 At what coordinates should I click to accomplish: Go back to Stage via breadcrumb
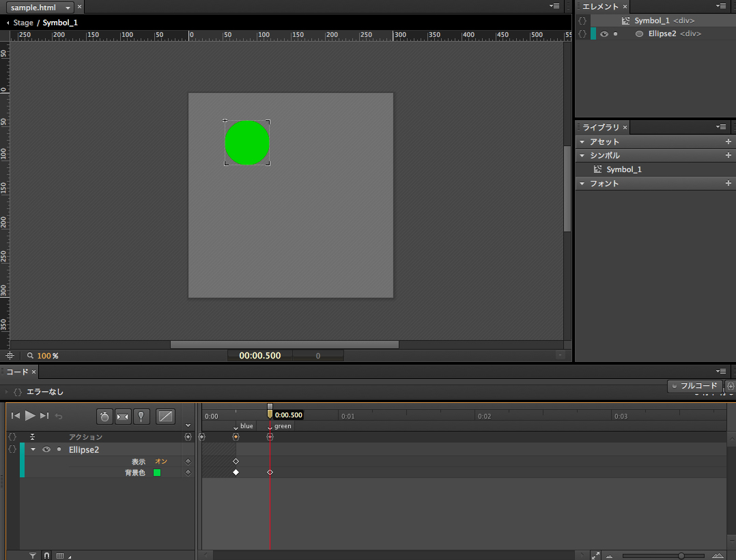pyautogui.click(x=23, y=23)
